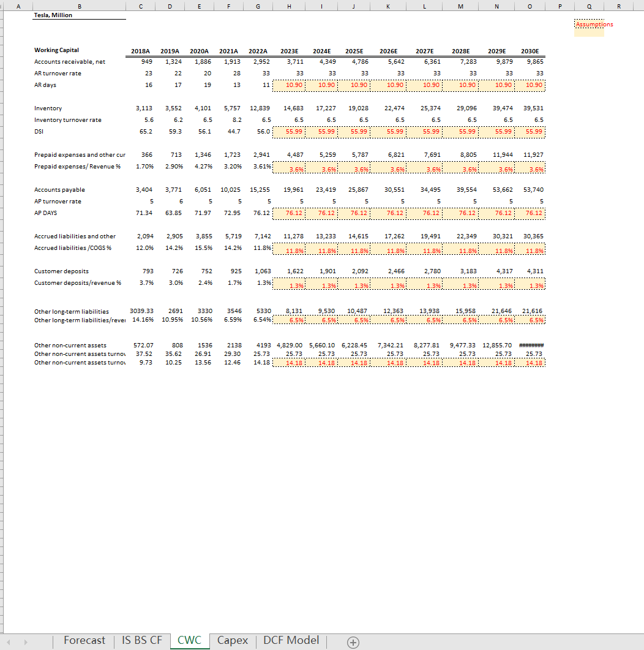Select non-current assets 14.18 assumption for 2025E
Image resolution: width=644 pixels, height=650 pixels.
pyautogui.click(x=354, y=363)
